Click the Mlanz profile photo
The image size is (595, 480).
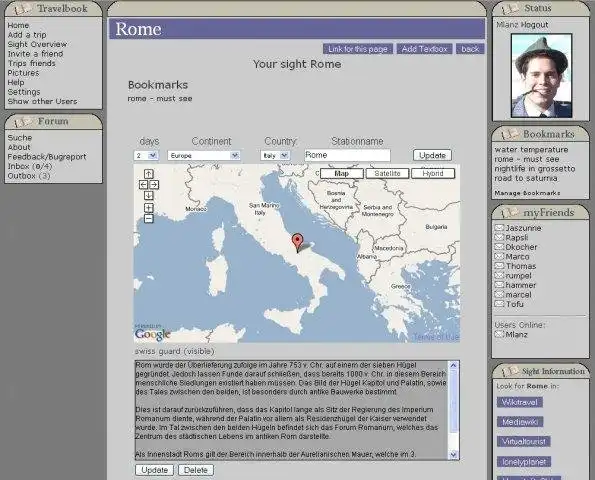[541, 76]
